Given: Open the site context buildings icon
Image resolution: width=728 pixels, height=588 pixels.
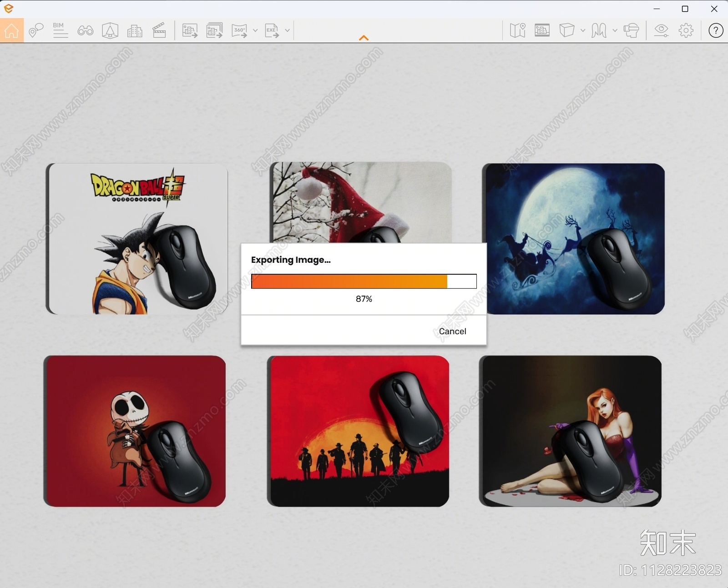Looking at the screenshot, I should [x=135, y=30].
